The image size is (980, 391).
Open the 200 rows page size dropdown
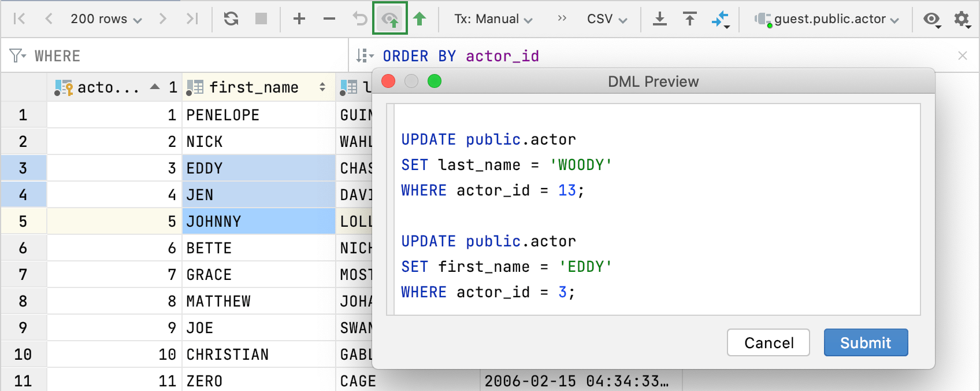click(x=106, y=19)
